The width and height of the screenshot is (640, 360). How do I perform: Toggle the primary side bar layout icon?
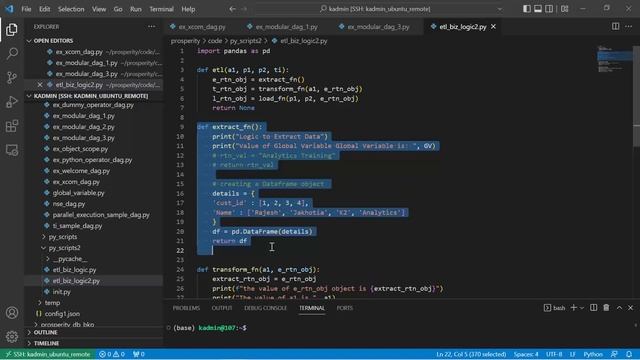(x=527, y=9)
